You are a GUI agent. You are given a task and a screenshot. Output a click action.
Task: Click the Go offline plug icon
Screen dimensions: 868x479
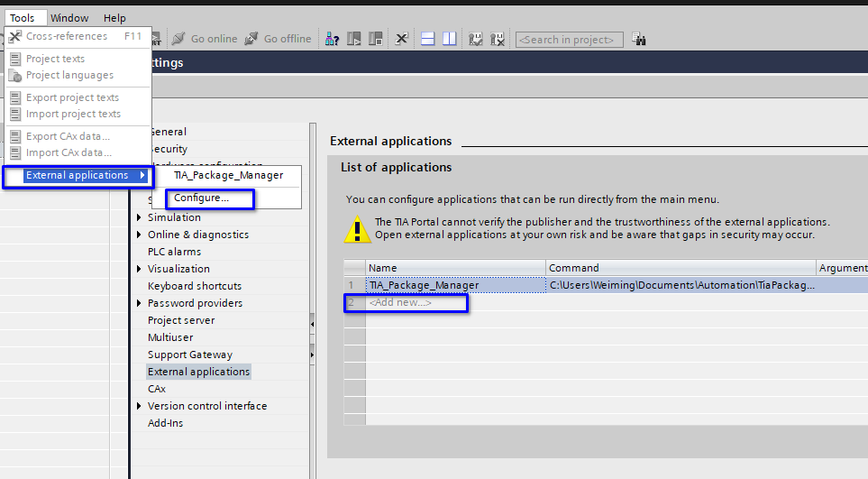click(251, 39)
